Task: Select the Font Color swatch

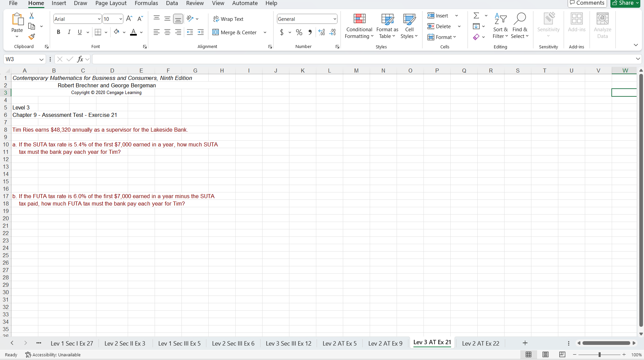Action: click(133, 32)
